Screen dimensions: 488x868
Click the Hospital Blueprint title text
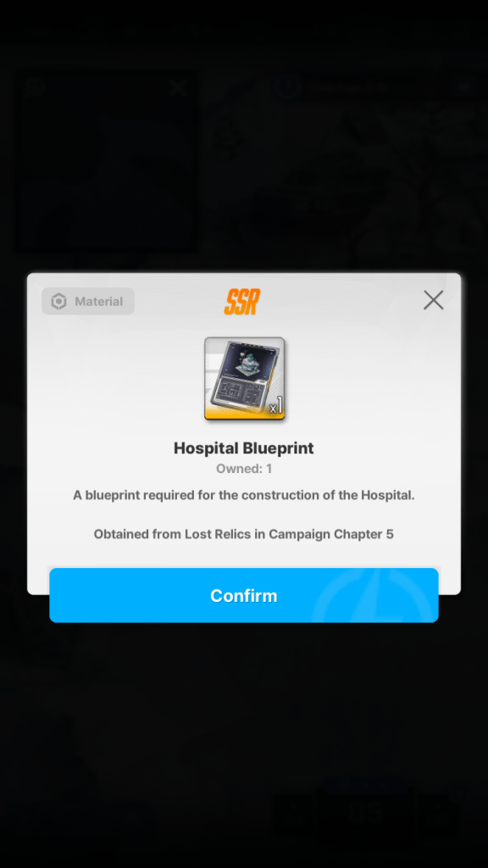point(243,448)
